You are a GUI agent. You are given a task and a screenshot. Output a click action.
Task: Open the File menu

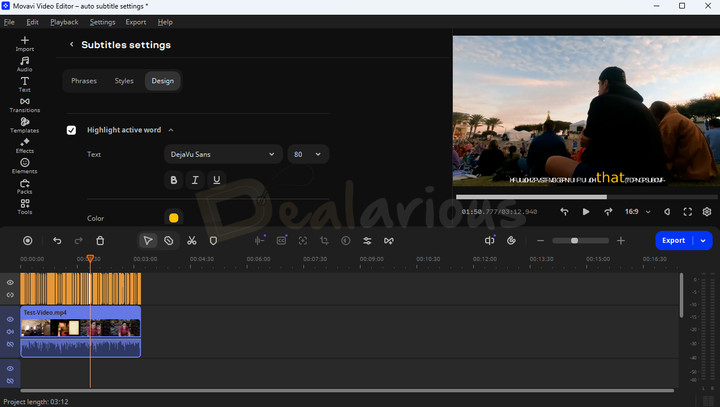[9, 22]
